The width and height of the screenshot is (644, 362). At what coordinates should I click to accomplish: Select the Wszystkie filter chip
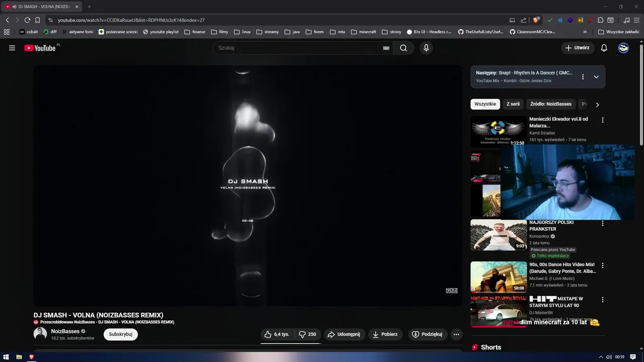[x=485, y=104]
